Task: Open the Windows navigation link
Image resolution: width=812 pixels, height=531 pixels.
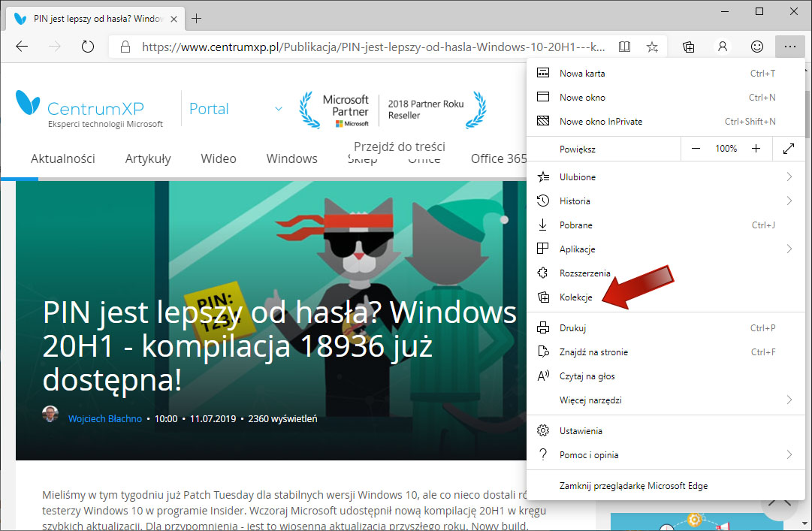Action: [x=291, y=158]
